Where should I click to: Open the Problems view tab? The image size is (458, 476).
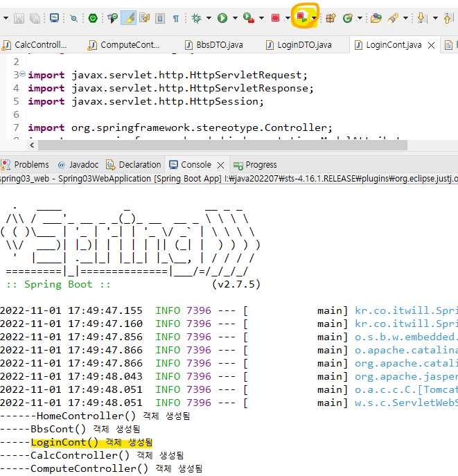25,165
